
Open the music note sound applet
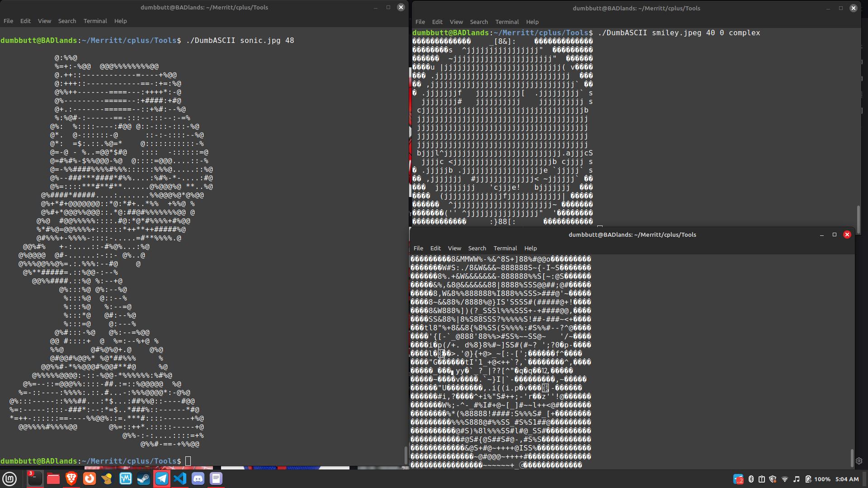pyautogui.click(x=797, y=479)
